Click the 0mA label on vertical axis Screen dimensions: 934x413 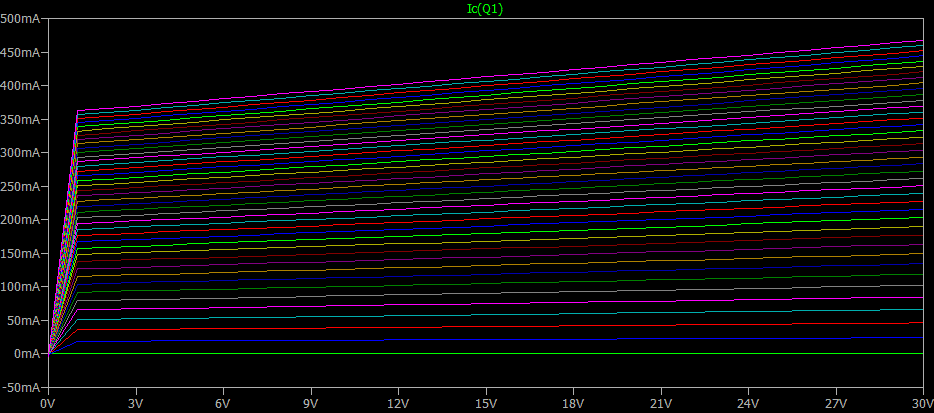click(x=26, y=354)
